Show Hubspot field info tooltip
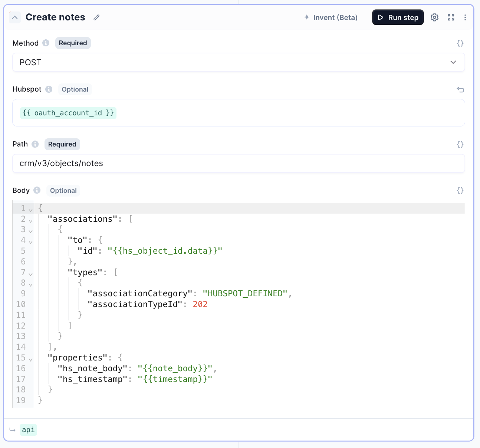 [x=49, y=89]
